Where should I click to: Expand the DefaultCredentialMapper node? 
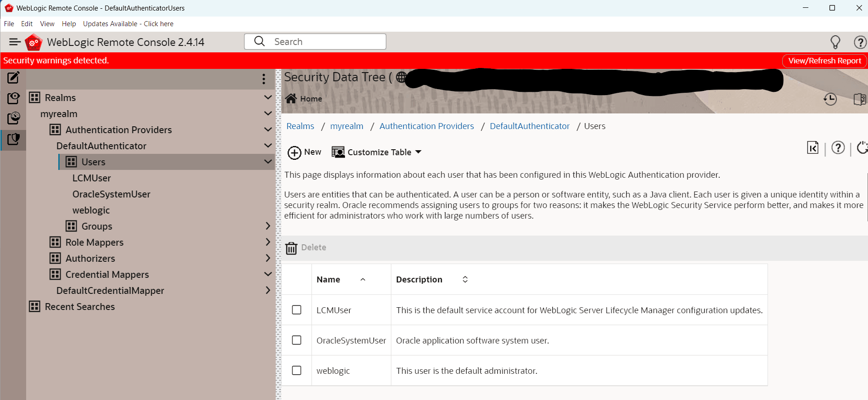pos(268,290)
